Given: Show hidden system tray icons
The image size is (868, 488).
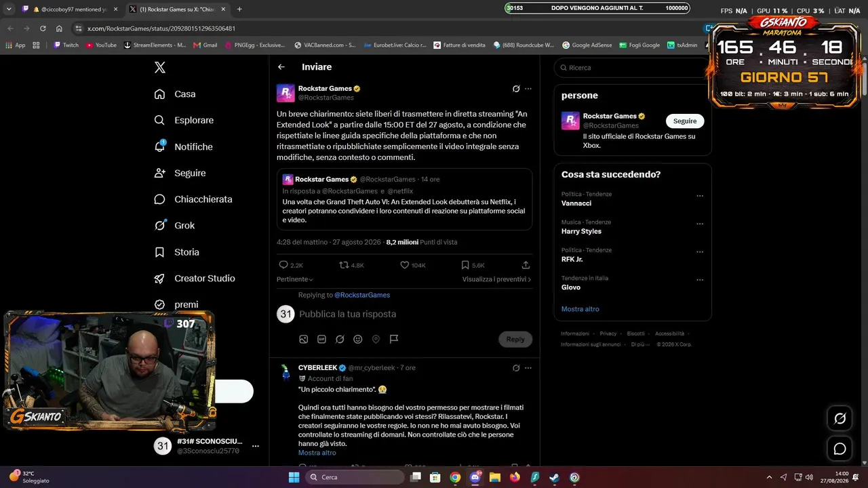Looking at the screenshot, I should click(769, 477).
